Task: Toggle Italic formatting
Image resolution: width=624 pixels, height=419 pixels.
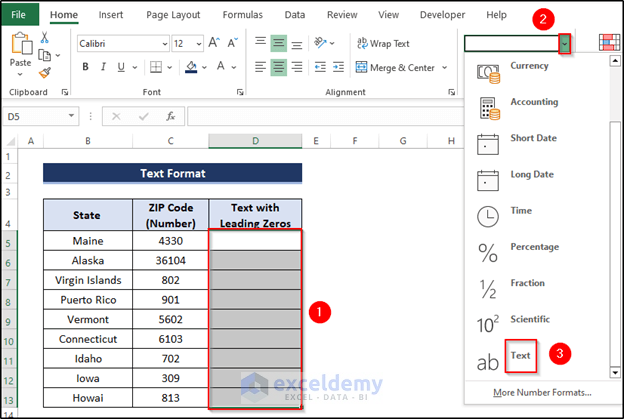Action: 103,67
